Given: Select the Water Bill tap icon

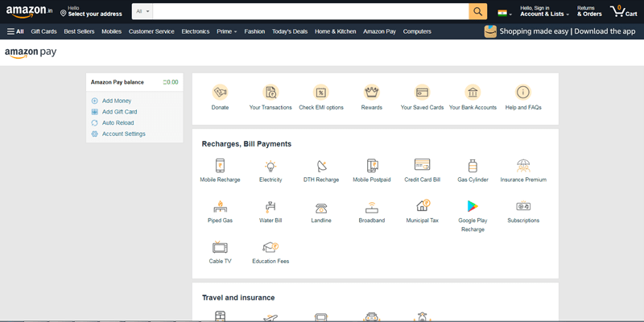Looking at the screenshot, I should (x=270, y=207).
